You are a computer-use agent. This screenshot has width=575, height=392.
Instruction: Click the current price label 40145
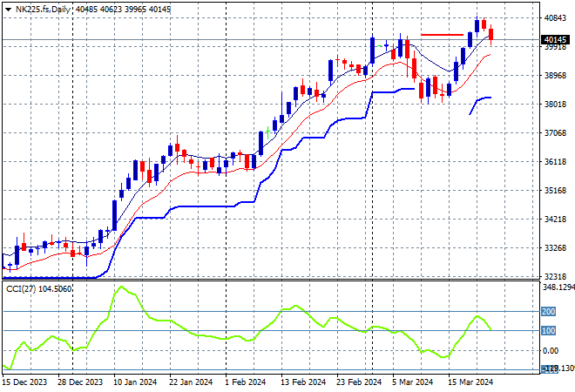(556, 39)
